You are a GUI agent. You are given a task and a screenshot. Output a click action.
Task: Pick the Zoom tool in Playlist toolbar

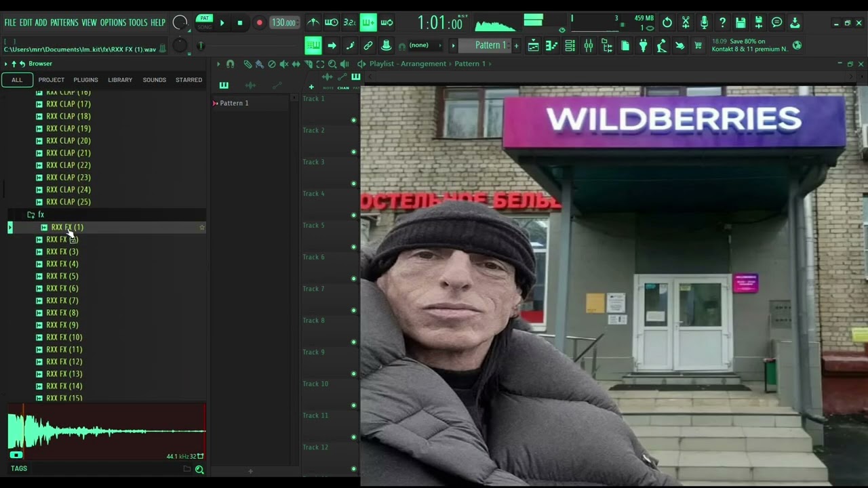tap(332, 64)
